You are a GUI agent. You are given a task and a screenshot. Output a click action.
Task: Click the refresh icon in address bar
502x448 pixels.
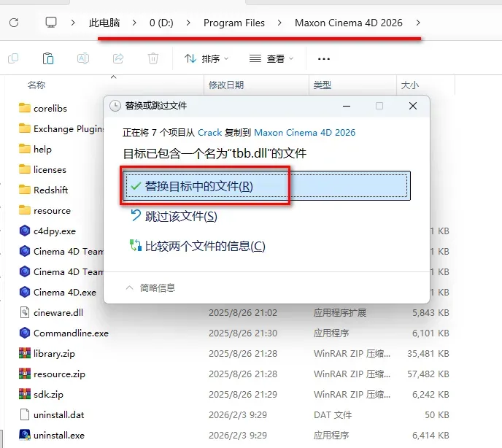coord(14,23)
